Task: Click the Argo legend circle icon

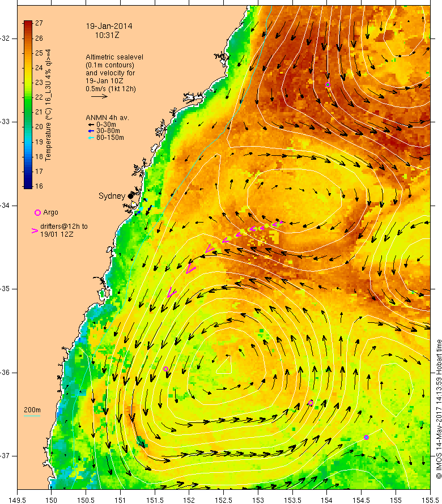Action: [x=37, y=212]
